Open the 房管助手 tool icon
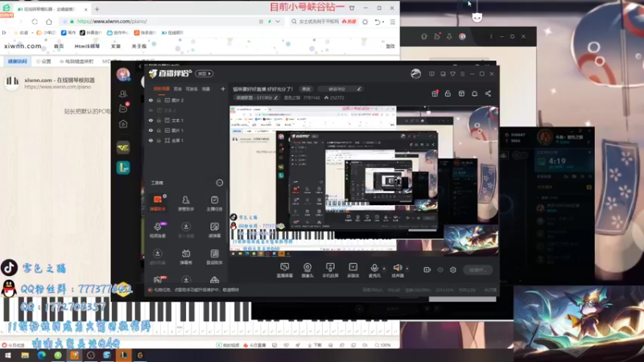Image resolution: width=644 pixels, height=362 pixels. [186, 203]
